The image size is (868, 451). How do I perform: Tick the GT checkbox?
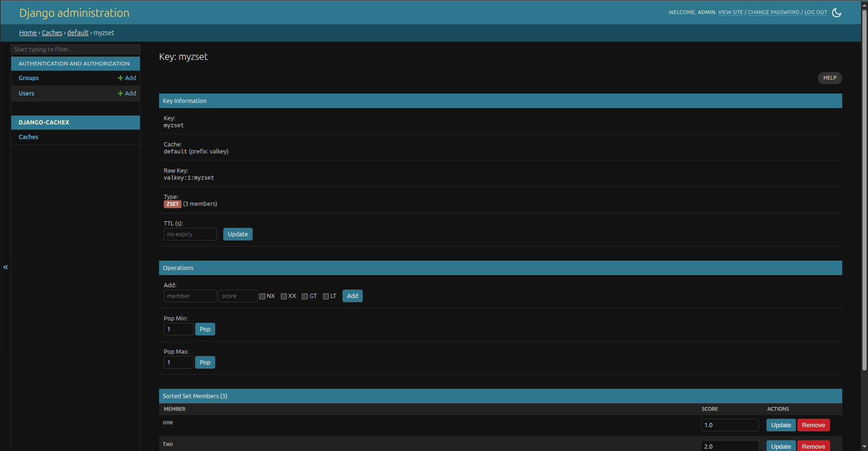305,296
